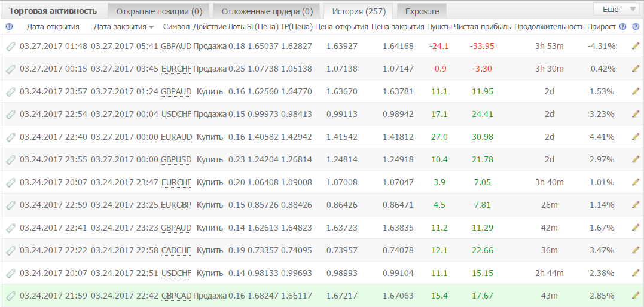
Task: Sort table by TP(Цена) header
Action: point(297,27)
